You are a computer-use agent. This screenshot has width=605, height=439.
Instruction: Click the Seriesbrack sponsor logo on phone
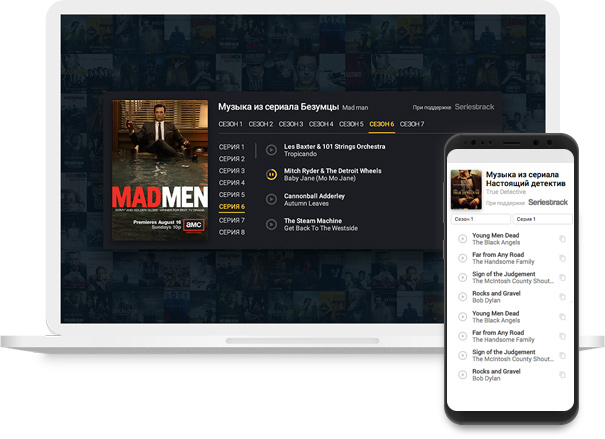tap(547, 202)
